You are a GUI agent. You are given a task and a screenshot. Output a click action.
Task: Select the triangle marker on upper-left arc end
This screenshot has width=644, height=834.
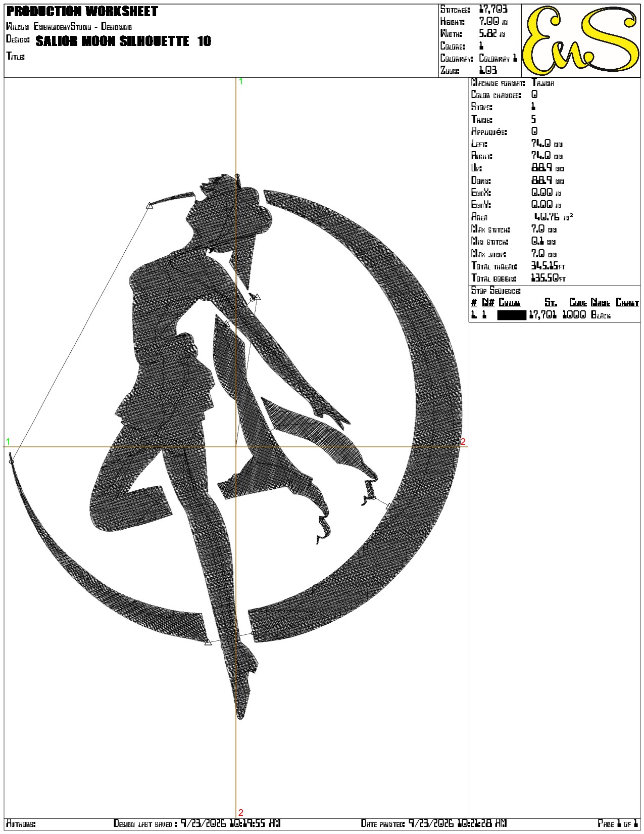coord(149,205)
